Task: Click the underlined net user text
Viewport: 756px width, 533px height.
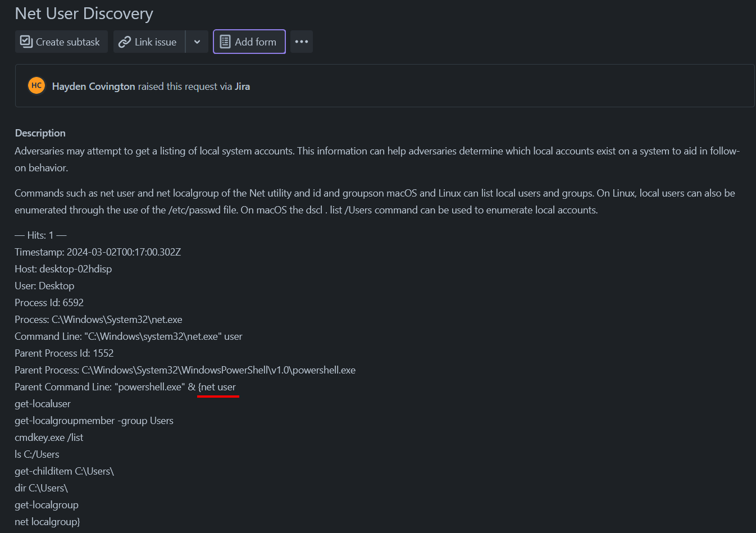Action: coord(218,387)
